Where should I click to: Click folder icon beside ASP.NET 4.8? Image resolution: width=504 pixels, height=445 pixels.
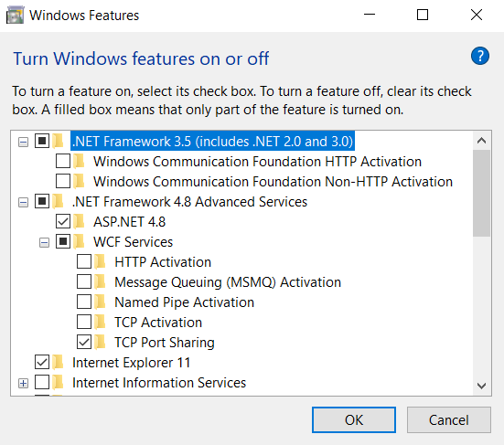79,221
